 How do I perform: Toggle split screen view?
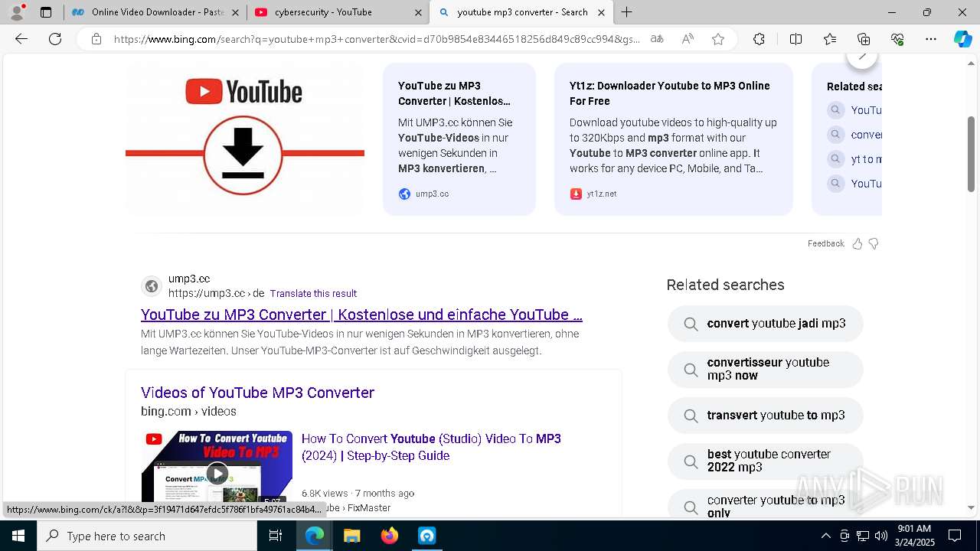click(x=795, y=39)
